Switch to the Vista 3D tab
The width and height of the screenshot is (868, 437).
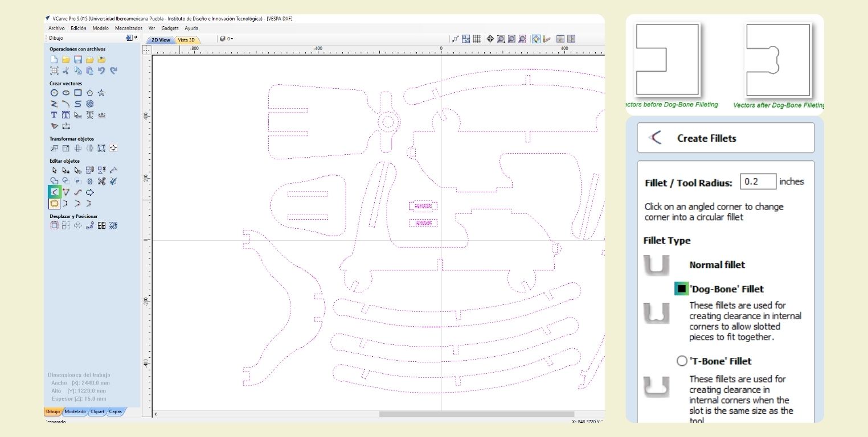186,40
